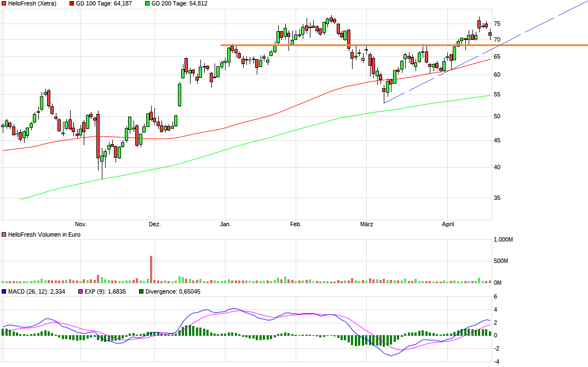The height and width of the screenshot is (367, 588).
Task: Click the 'Dez.' x-axis month label
Action: (x=154, y=225)
